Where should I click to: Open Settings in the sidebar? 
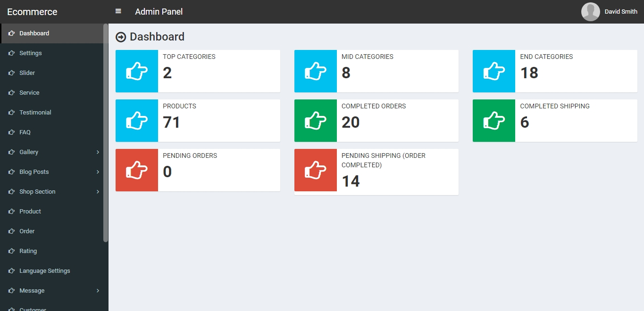click(x=31, y=53)
